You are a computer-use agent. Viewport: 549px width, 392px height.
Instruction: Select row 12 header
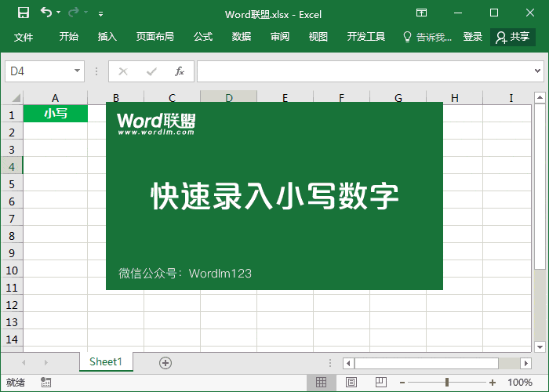click(x=12, y=304)
